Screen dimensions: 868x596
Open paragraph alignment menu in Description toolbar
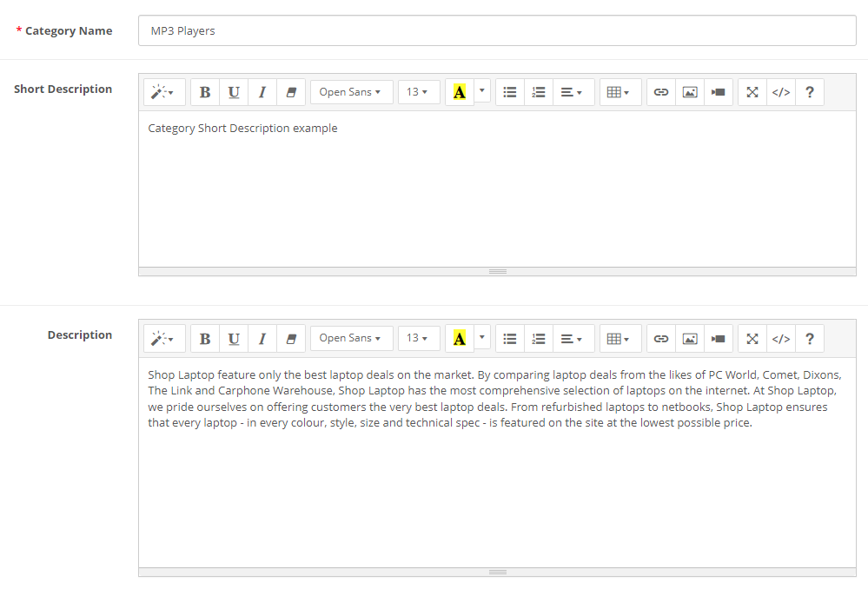(x=572, y=338)
